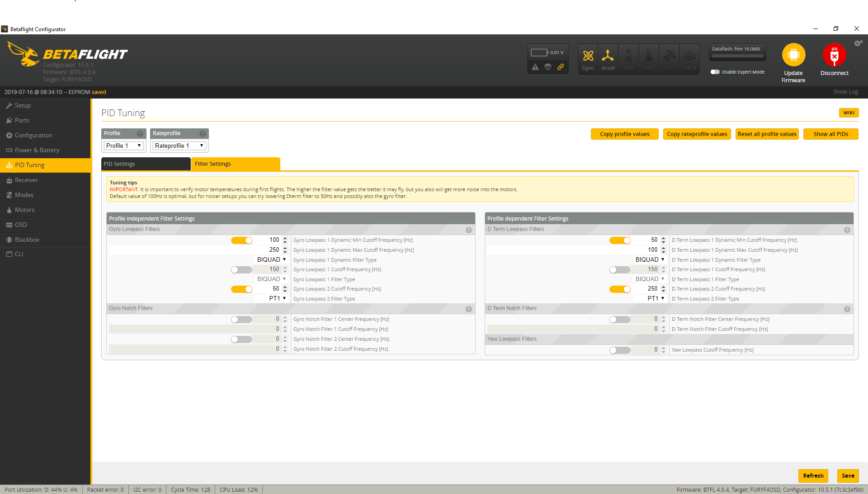Screen dimensions: 868x494
Task: Enable Expert Mode toggle
Action: [715, 72]
